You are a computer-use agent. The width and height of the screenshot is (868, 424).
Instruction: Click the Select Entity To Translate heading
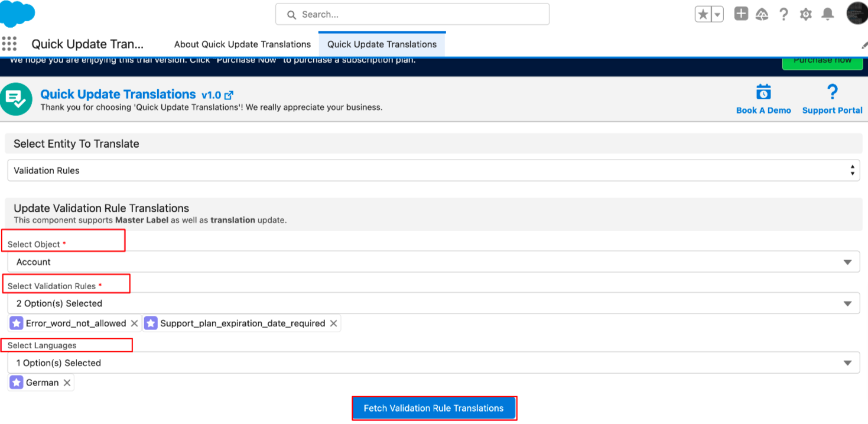[76, 144]
